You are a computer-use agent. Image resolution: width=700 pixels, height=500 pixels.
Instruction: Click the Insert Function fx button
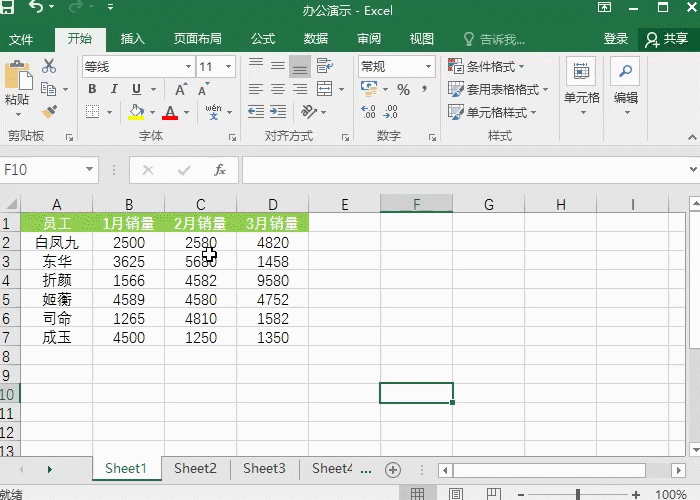[x=220, y=170]
